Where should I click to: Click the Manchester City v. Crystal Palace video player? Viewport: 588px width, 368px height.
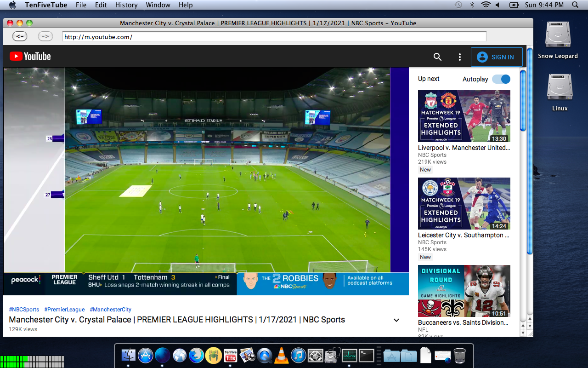[206, 181]
